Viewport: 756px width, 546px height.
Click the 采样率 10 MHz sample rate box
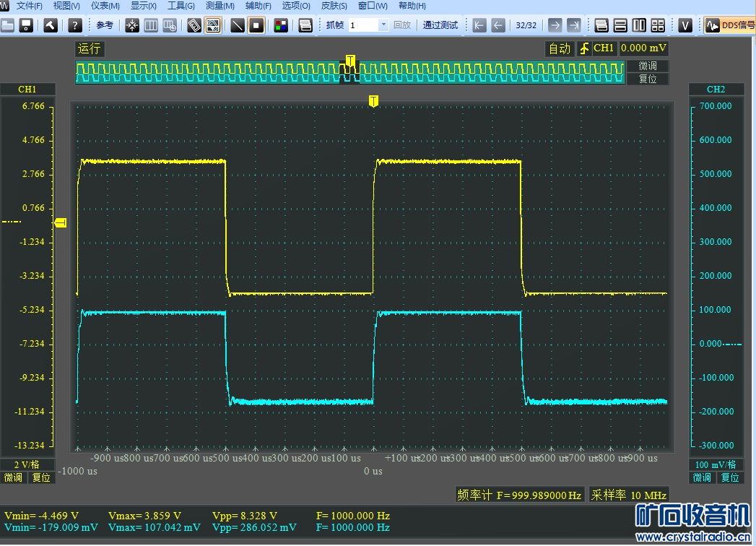pos(629,495)
